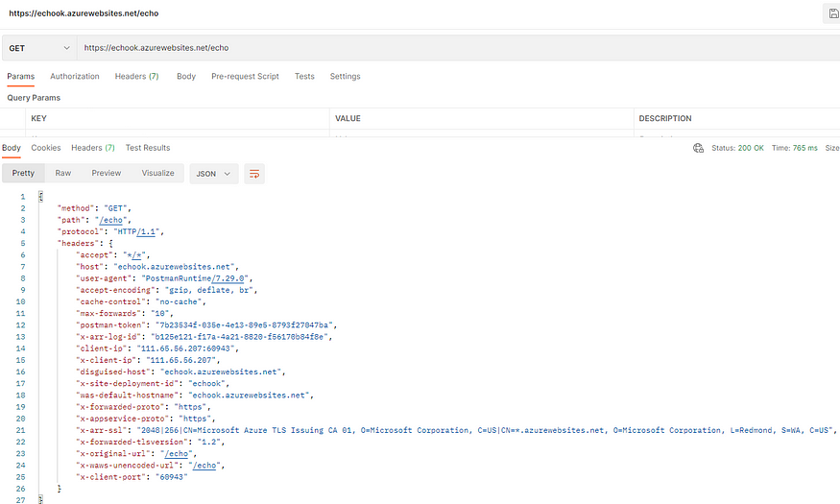Select the Visualize view button
This screenshot has height=504, width=840.
click(x=158, y=173)
